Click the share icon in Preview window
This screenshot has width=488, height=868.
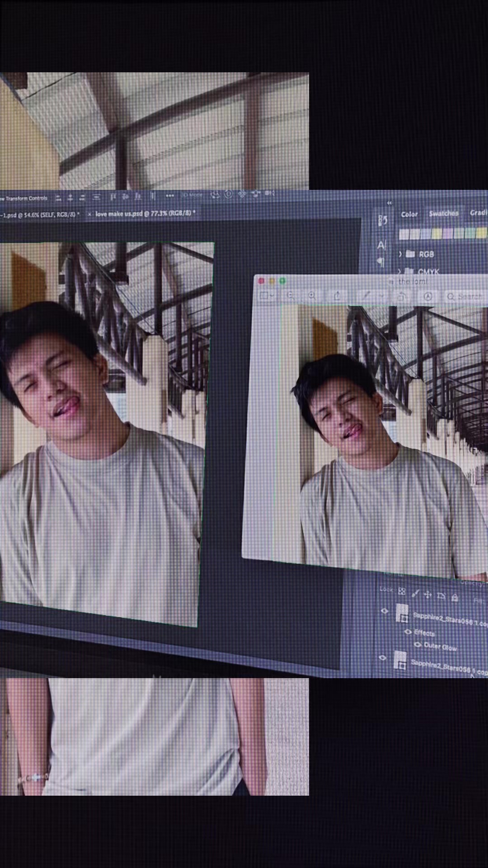[x=338, y=296]
